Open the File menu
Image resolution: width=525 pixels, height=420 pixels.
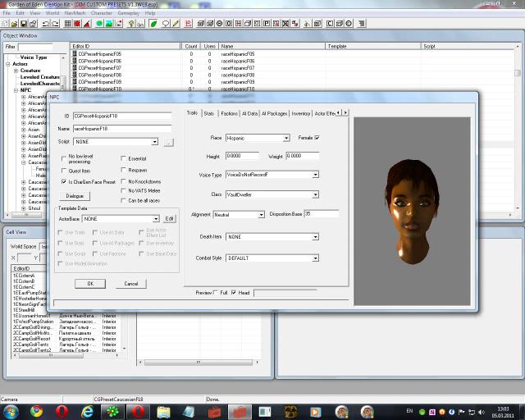pyautogui.click(x=7, y=13)
